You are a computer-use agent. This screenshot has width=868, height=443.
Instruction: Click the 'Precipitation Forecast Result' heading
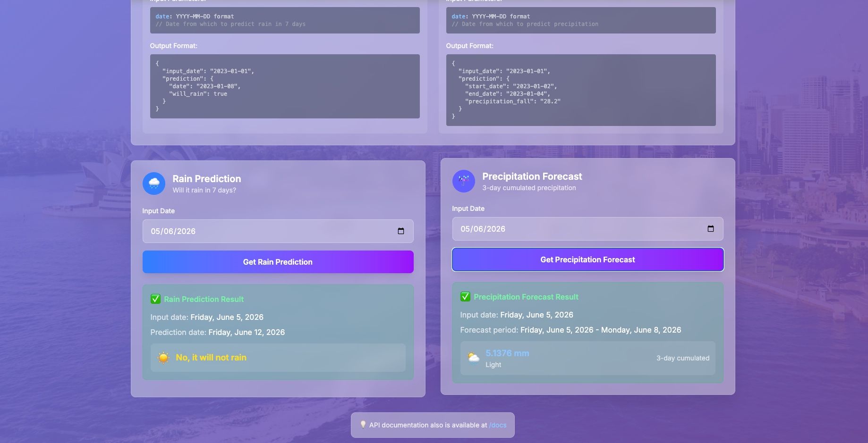[x=526, y=297]
